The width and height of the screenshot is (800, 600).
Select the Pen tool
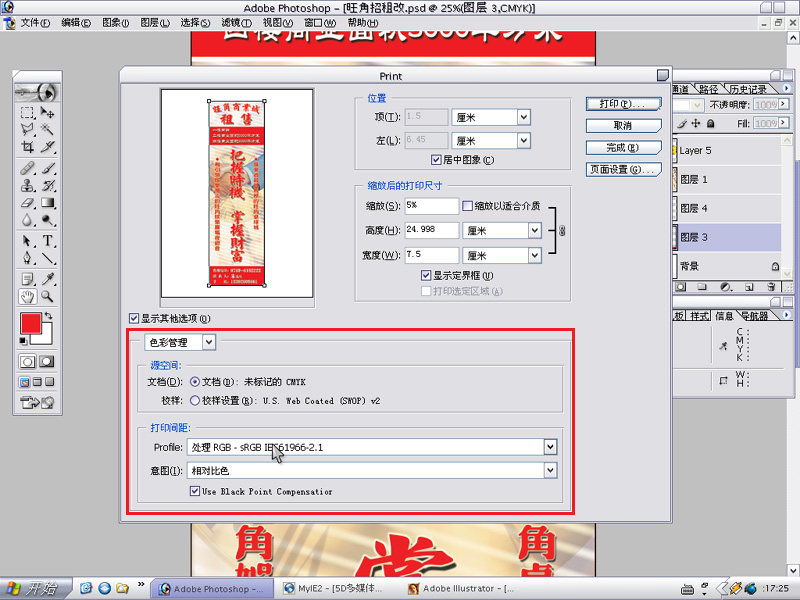click(x=27, y=258)
